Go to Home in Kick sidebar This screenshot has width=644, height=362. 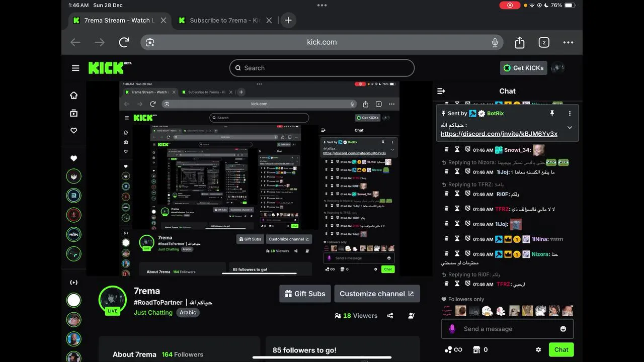pyautogui.click(x=74, y=96)
